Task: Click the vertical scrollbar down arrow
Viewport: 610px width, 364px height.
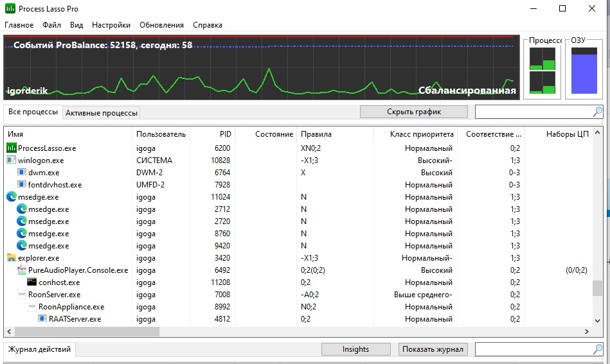Action: (598, 321)
